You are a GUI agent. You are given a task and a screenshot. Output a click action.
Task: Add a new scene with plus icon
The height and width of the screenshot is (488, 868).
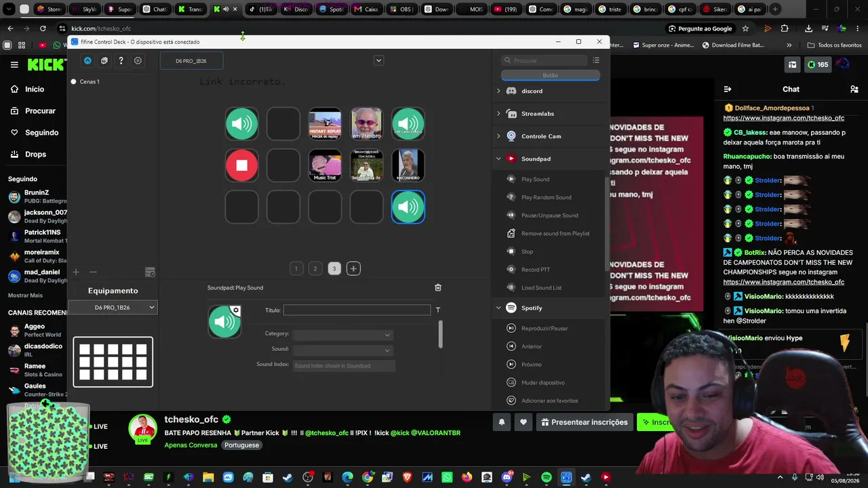(76, 272)
